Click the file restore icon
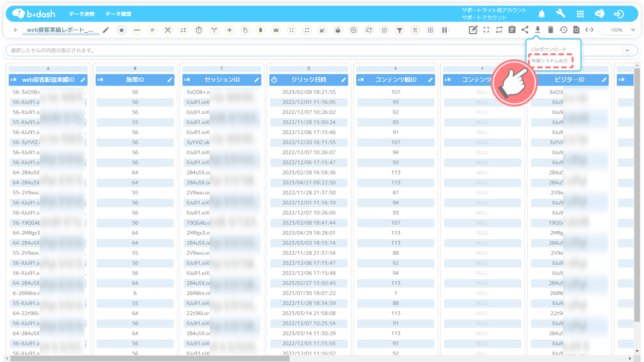This screenshot has height=362, width=644. [576, 30]
